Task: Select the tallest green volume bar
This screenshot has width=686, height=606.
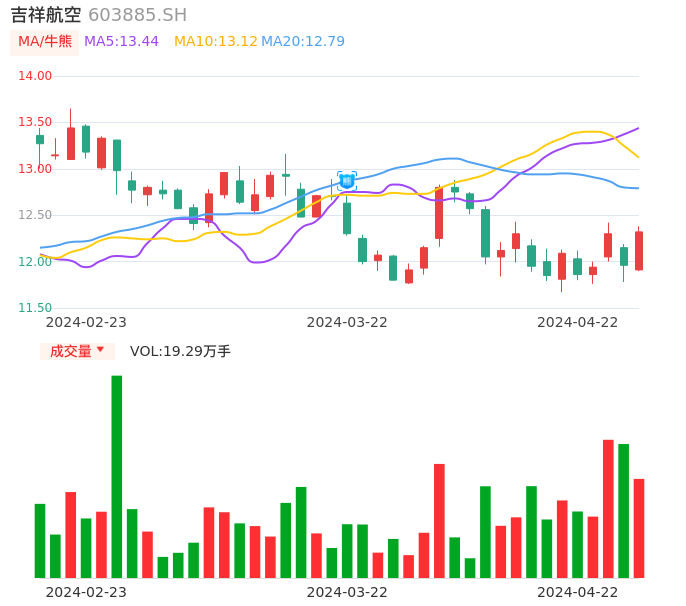Action: (x=117, y=476)
